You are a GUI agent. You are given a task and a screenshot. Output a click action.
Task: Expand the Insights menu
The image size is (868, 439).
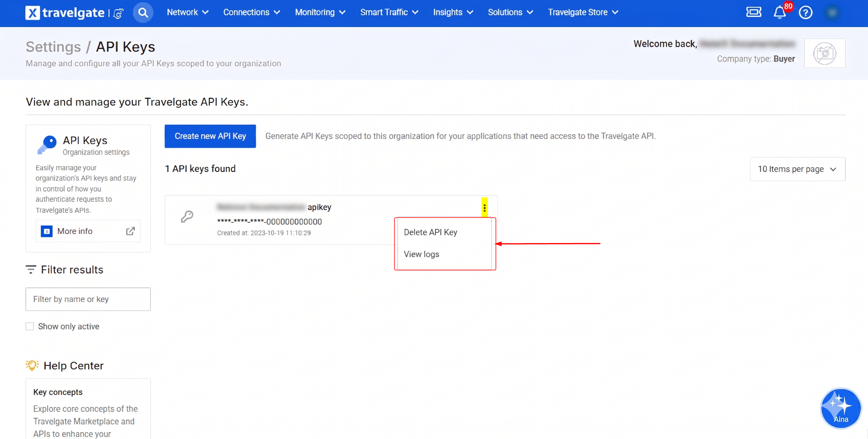(x=453, y=13)
